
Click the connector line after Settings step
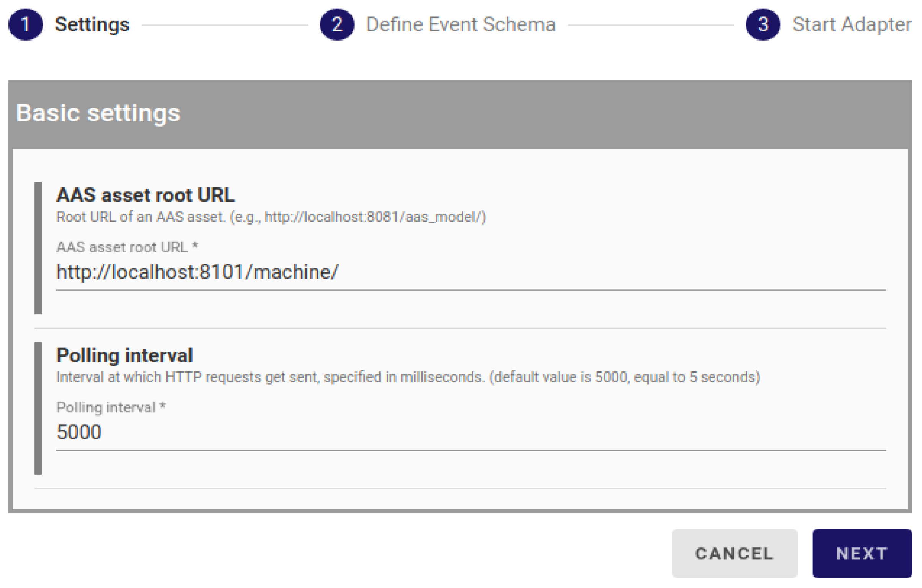[225, 25]
